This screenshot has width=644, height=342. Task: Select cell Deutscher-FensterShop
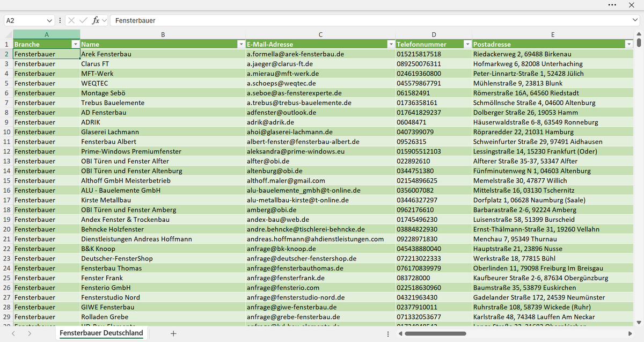[x=163, y=258]
